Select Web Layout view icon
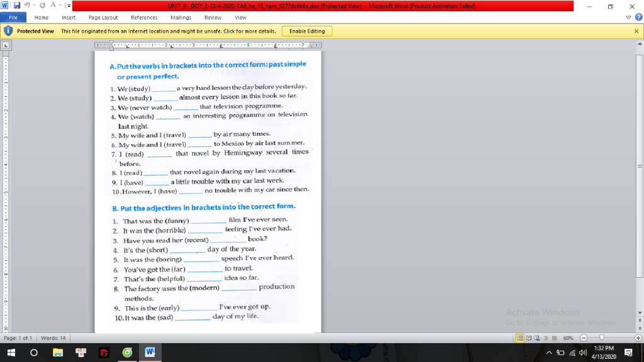644x362 pixels. click(x=537, y=338)
